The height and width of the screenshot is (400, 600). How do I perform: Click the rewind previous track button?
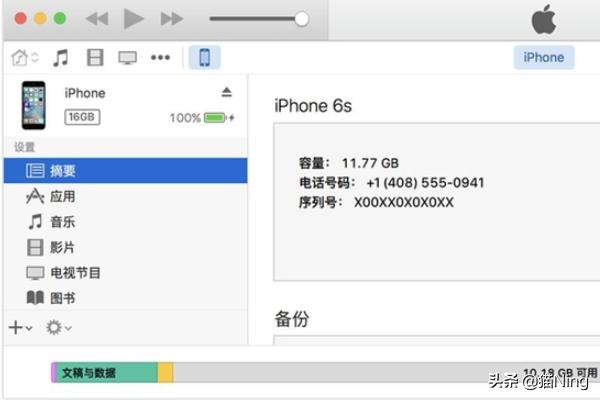coord(97,19)
